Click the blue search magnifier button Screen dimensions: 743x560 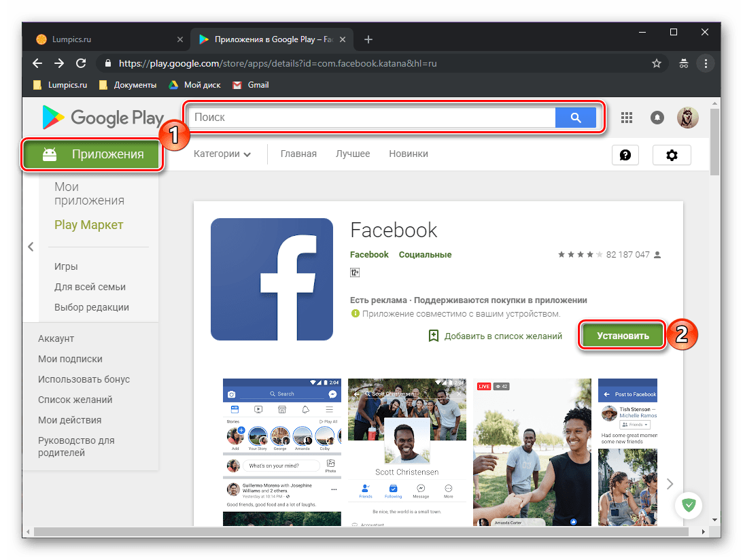tap(576, 118)
